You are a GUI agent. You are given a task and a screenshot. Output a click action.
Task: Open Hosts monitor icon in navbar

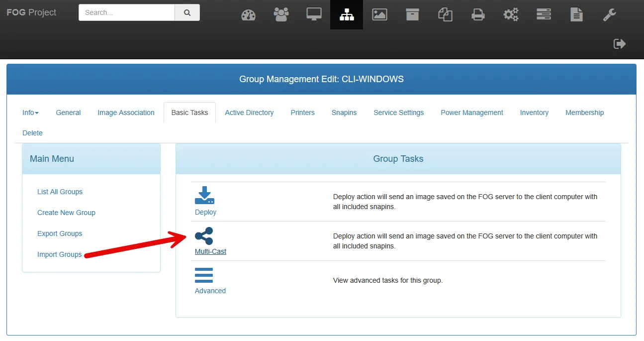[314, 15]
